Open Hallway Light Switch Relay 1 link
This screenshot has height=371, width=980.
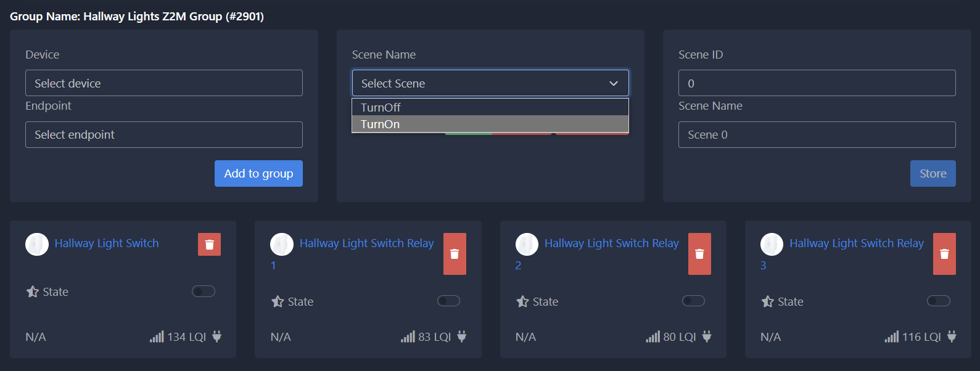tap(366, 243)
